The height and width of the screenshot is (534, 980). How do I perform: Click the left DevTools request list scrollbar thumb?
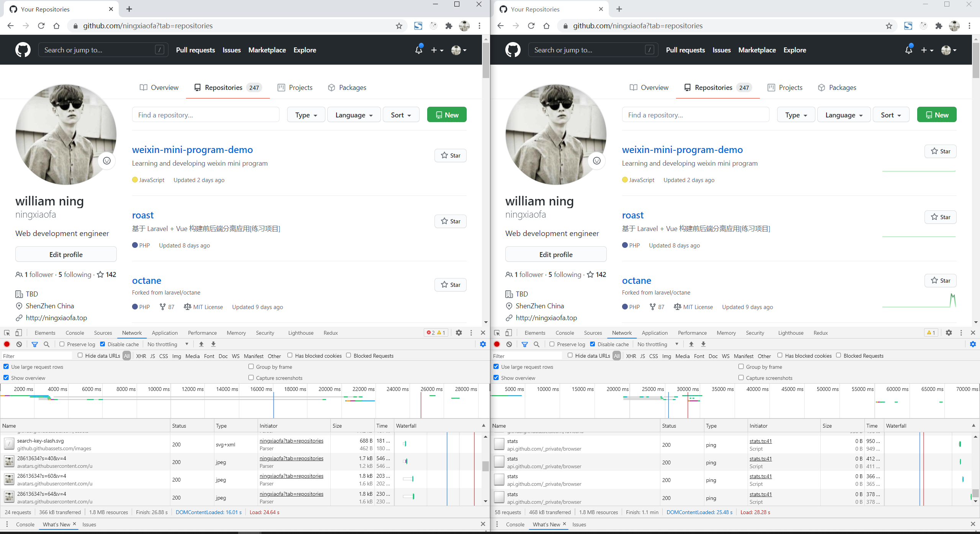pyautogui.click(x=485, y=466)
